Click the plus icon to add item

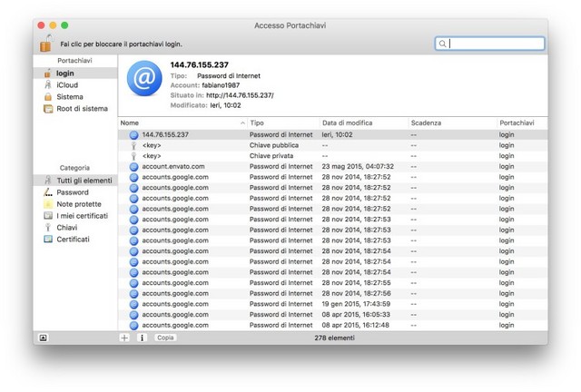pos(125,338)
